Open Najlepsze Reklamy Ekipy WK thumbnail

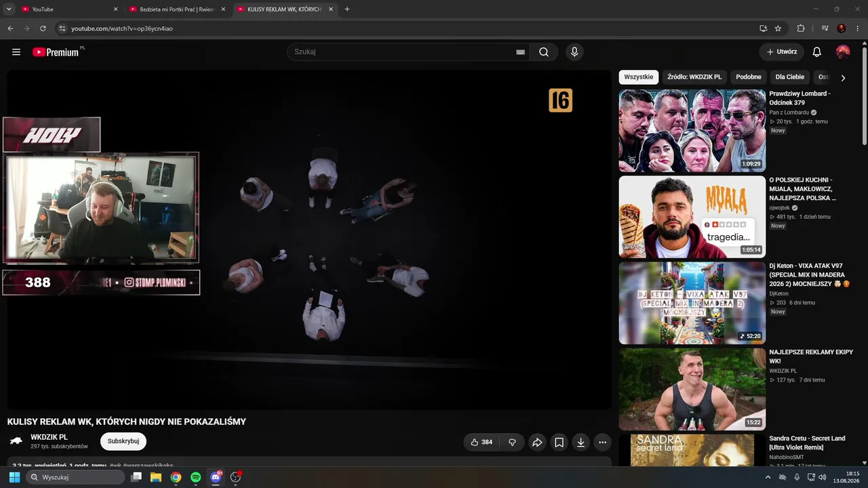click(692, 389)
